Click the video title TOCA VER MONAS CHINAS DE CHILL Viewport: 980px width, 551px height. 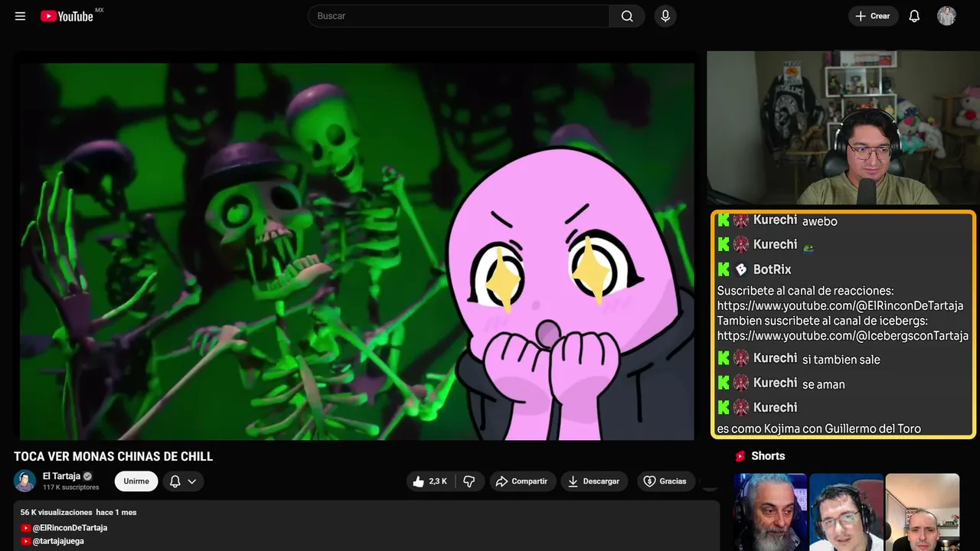113,457
